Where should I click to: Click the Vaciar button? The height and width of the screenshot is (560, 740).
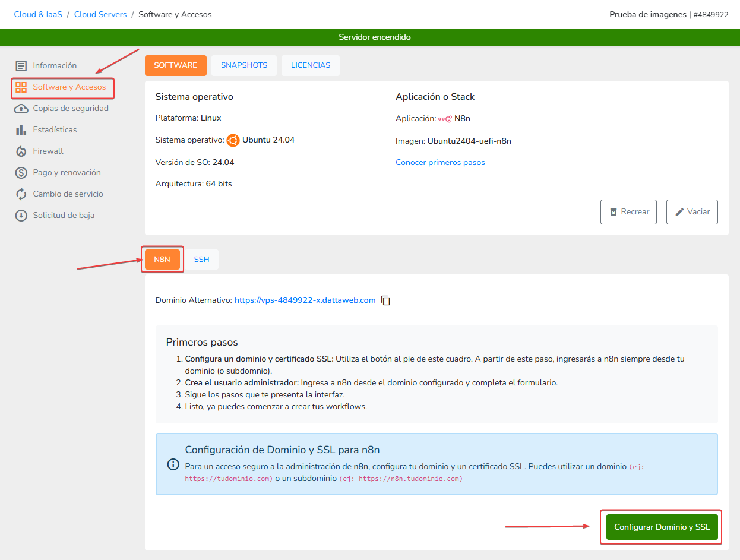pos(692,212)
